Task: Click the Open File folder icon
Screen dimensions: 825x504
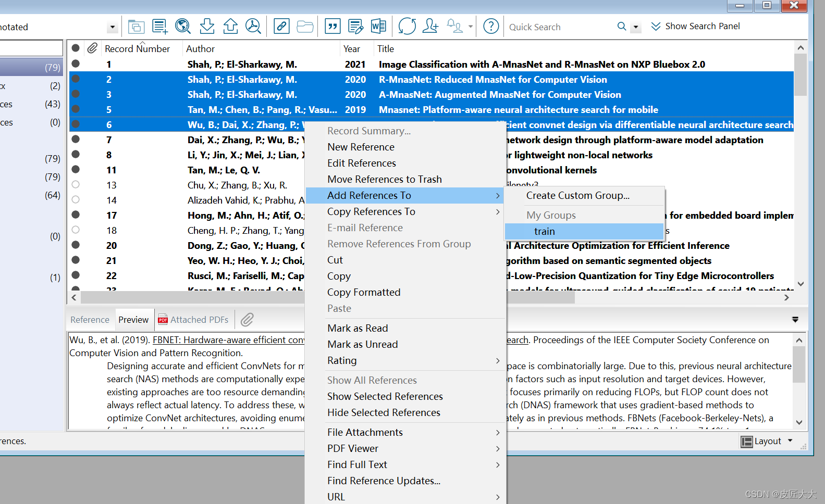Action: click(x=305, y=26)
